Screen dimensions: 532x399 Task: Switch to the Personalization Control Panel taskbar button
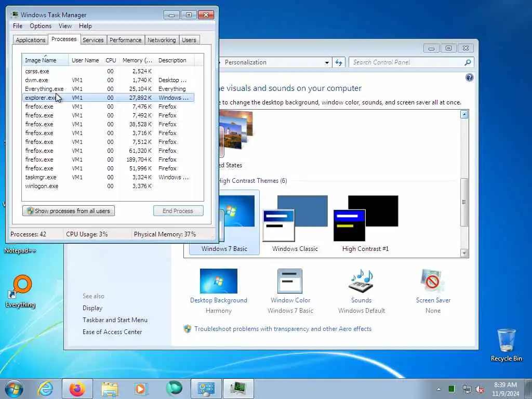pos(206,389)
